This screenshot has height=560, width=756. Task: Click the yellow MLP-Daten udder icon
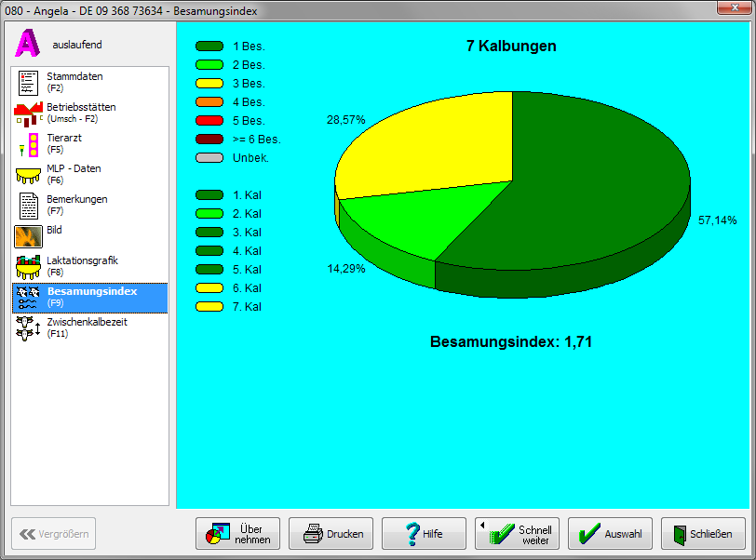pos(28,176)
